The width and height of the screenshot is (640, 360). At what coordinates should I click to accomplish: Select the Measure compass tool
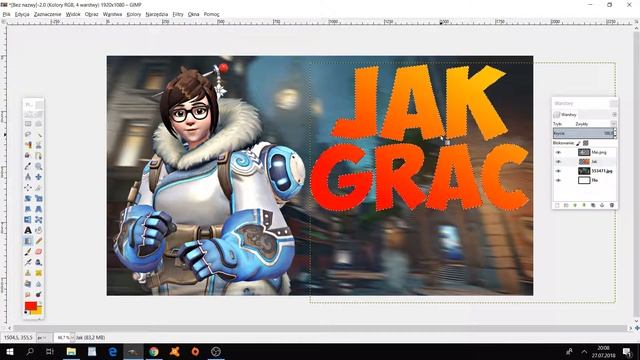tap(28, 177)
